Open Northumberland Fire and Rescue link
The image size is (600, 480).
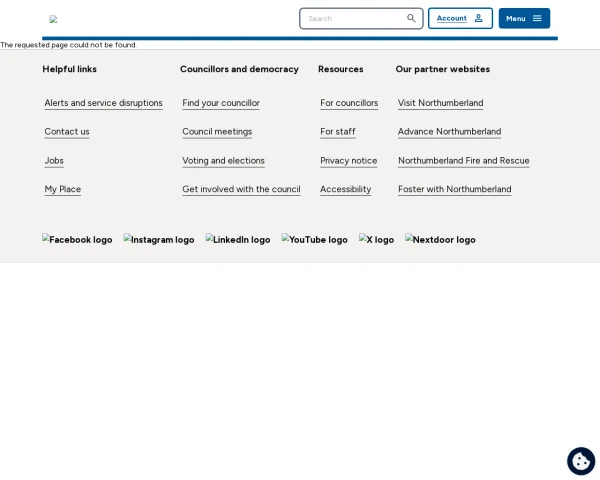click(x=464, y=161)
